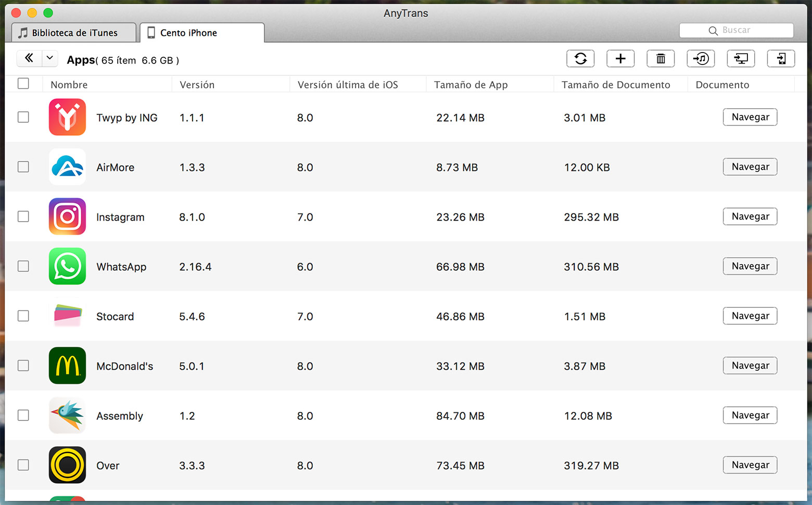Image resolution: width=812 pixels, height=505 pixels.
Task: Click Navegar in the McDonald's row
Action: click(750, 366)
